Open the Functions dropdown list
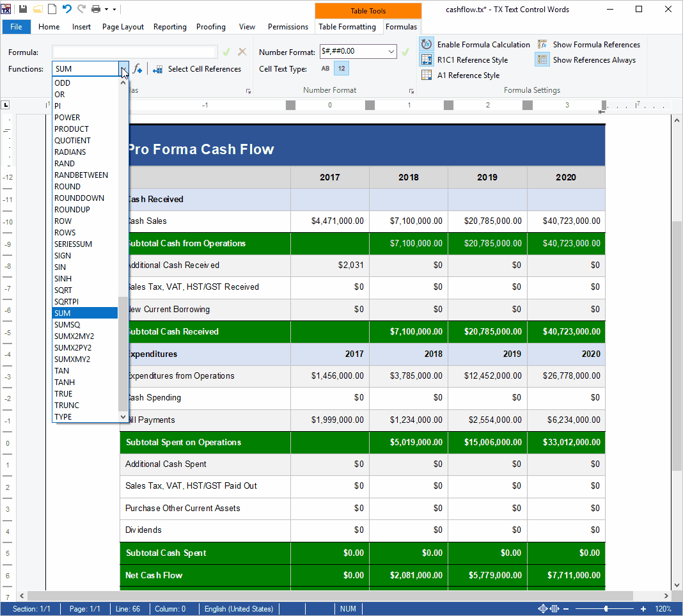 123,68
